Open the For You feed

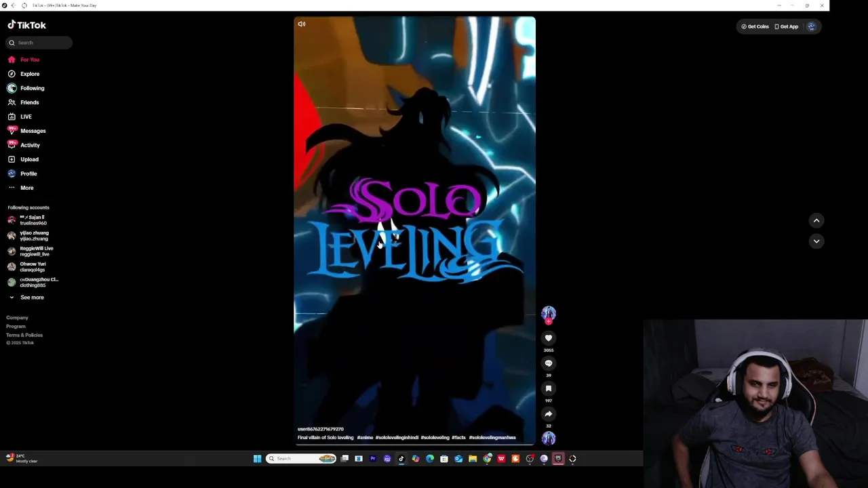24,60
